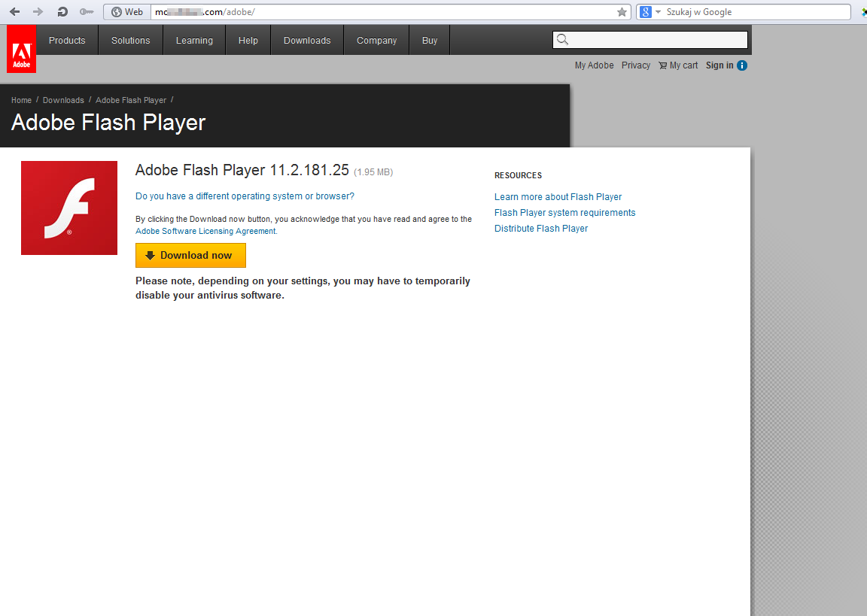Go to Home breadcrumb
Screen dimensions: 867x616
pyautogui.click(x=21, y=100)
